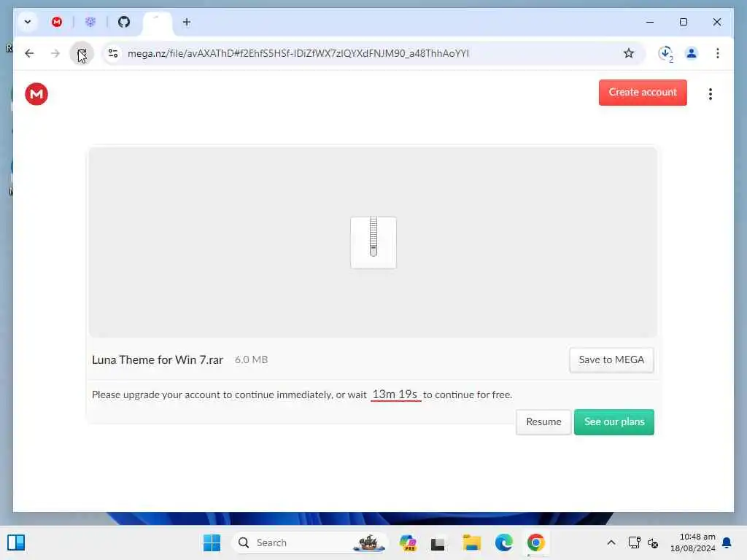Switch to the GitHub tab
Screen dimensions: 747x560
coord(124,22)
